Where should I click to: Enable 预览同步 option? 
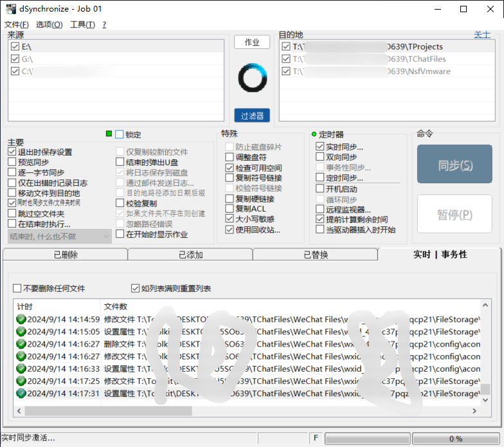tap(12, 162)
